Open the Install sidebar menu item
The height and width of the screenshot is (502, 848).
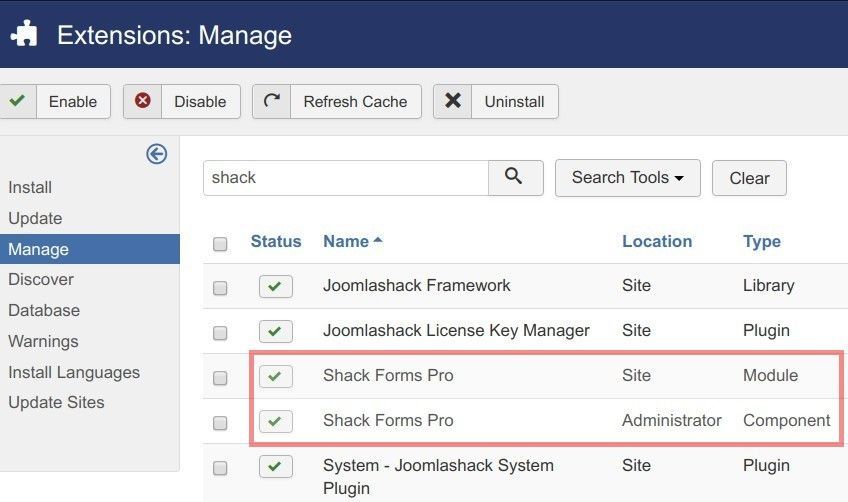coord(30,188)
